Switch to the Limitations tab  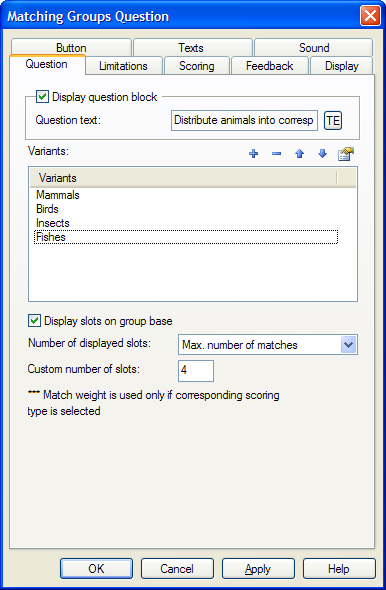(x=123, y=66)
